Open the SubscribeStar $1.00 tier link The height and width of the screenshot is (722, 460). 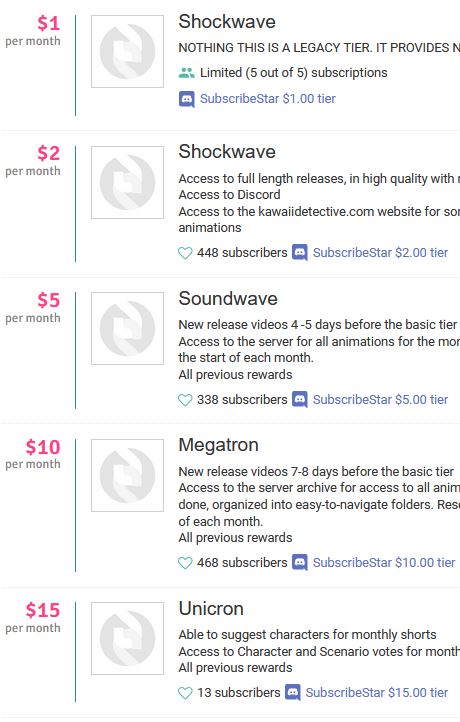(268, 99)
